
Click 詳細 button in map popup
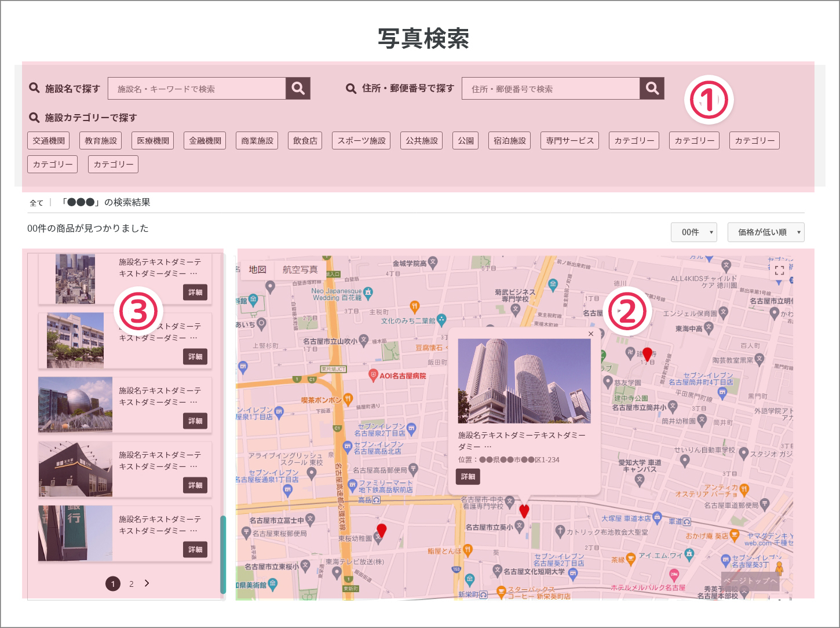click(468, 477)
